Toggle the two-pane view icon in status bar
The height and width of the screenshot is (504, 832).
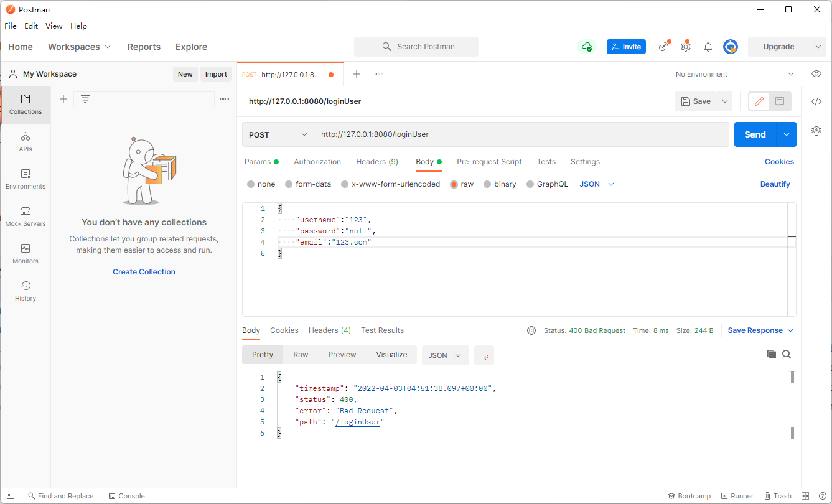[x=805, y=496]
